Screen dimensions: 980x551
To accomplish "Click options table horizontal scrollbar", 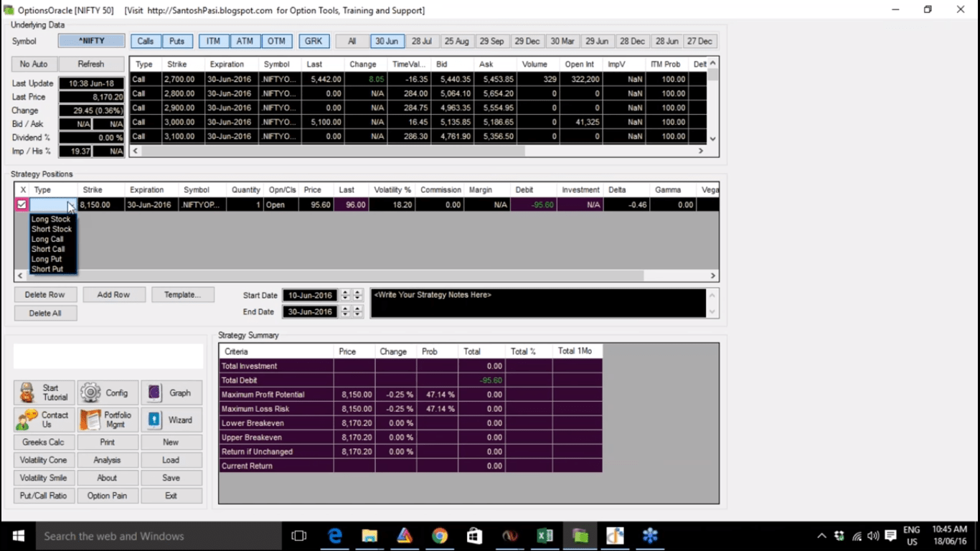I will [x=418, y=151].
